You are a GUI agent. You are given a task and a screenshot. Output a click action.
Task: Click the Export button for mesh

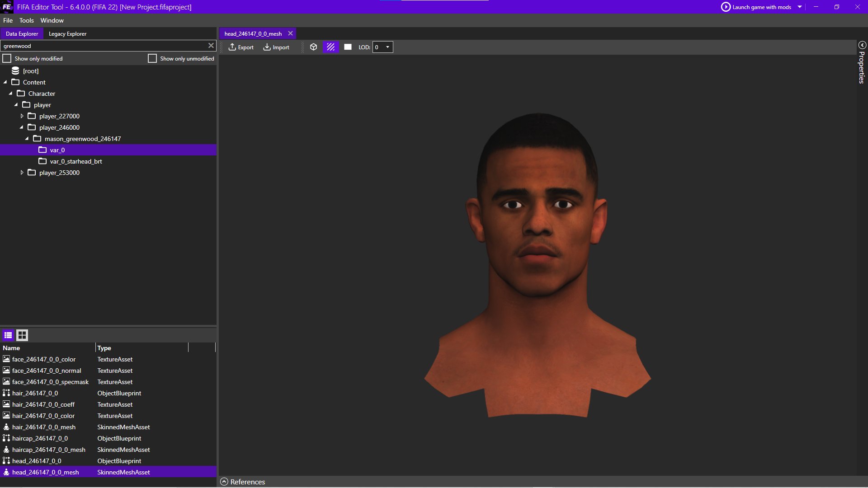point(241,47)
